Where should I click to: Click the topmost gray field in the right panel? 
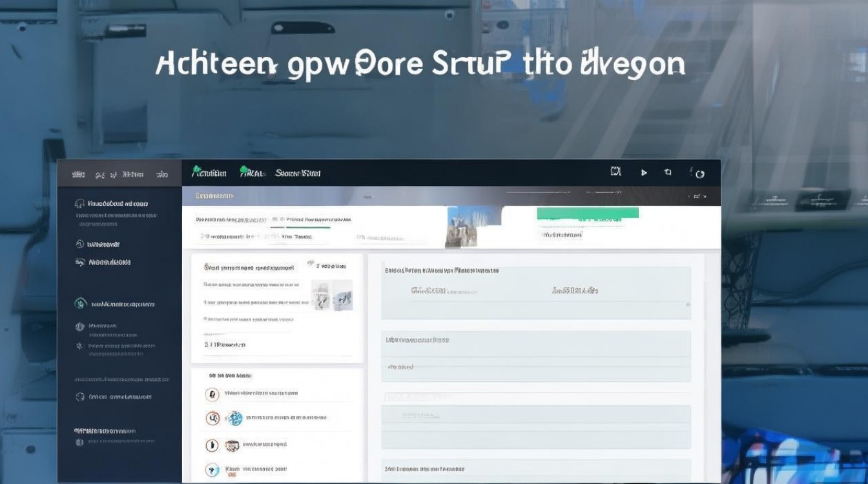[536, 293]
